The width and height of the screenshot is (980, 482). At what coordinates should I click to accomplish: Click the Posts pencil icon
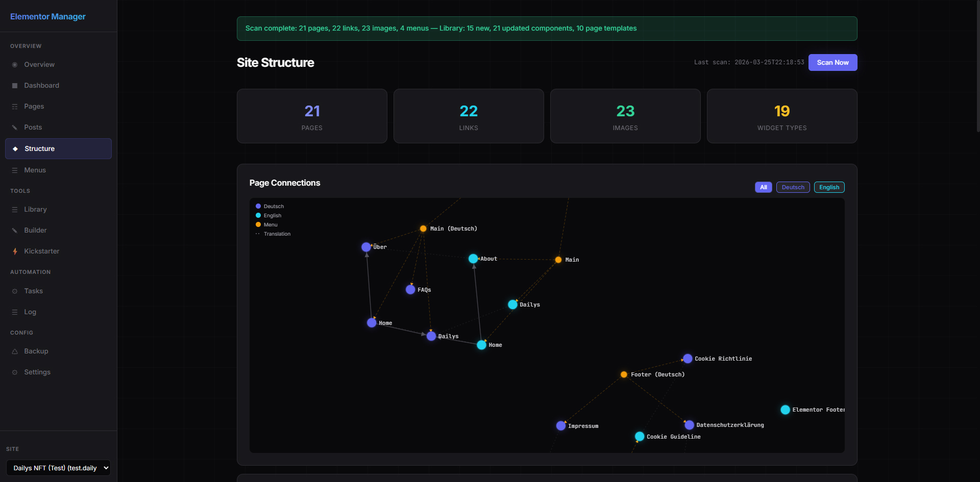pos(15,128)
